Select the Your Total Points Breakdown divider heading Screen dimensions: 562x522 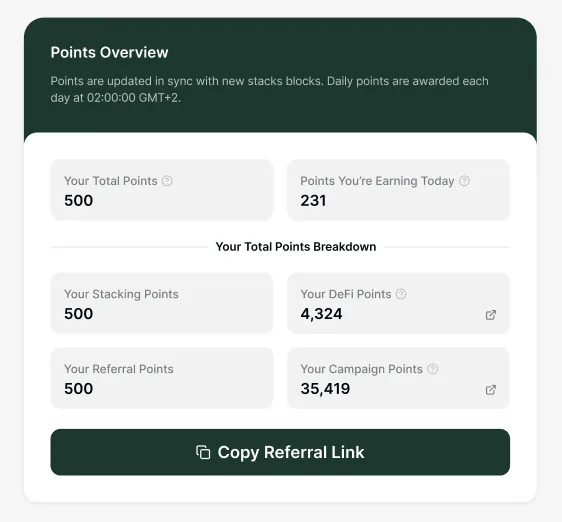[x=296, y=247]
